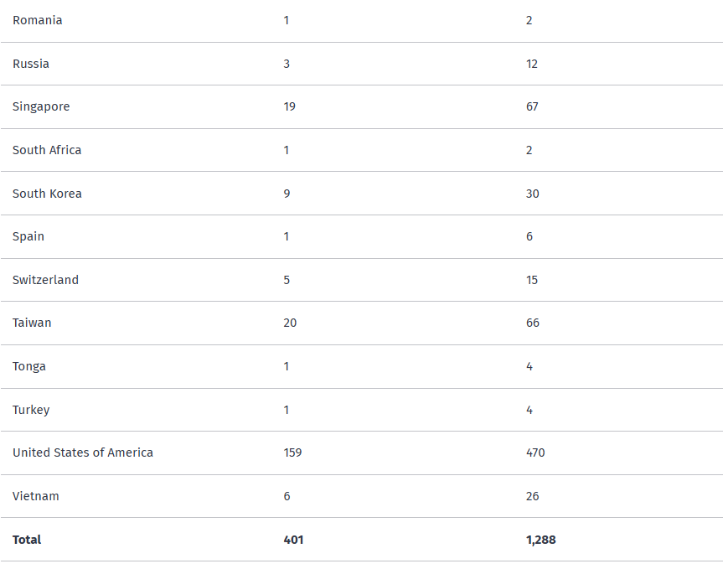Click the Singapore country cell

coord(41,106)
